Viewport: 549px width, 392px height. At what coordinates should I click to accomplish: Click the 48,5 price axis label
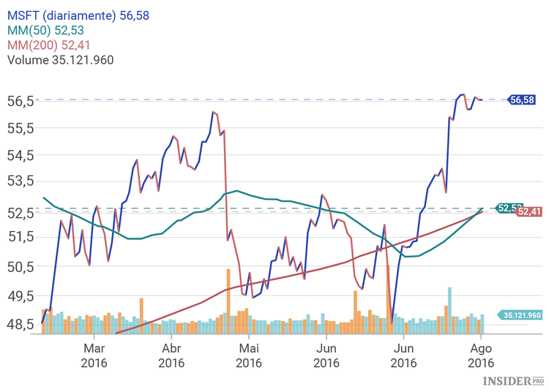click(20, 324)
